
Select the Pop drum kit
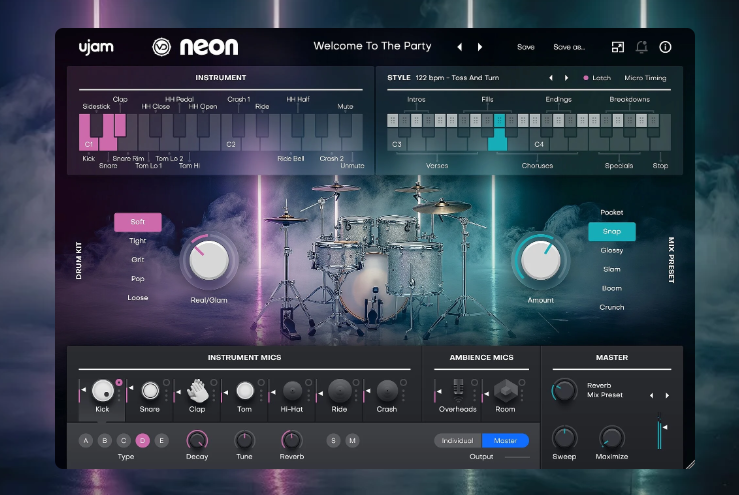click(138, 279)
